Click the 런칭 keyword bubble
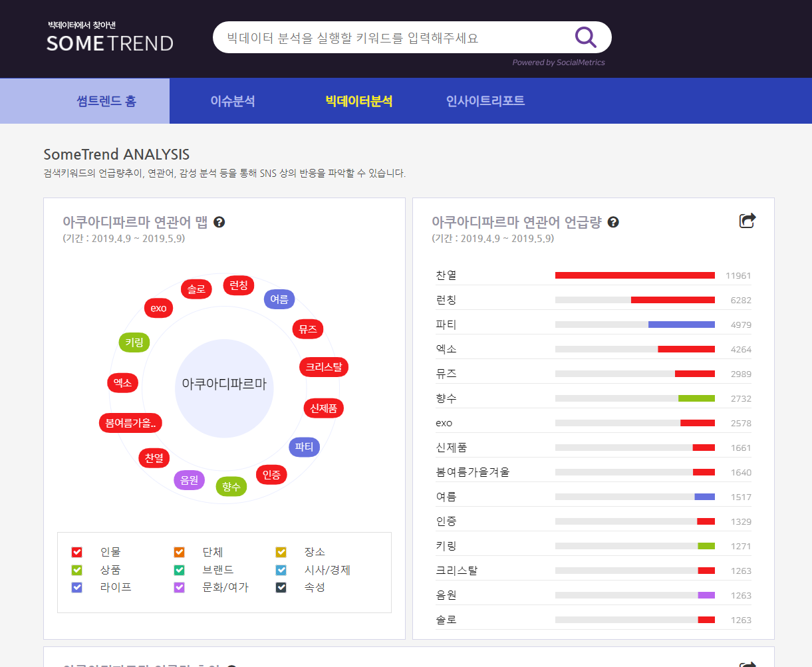This screenshot has height=667, width=812. (238, 285)
